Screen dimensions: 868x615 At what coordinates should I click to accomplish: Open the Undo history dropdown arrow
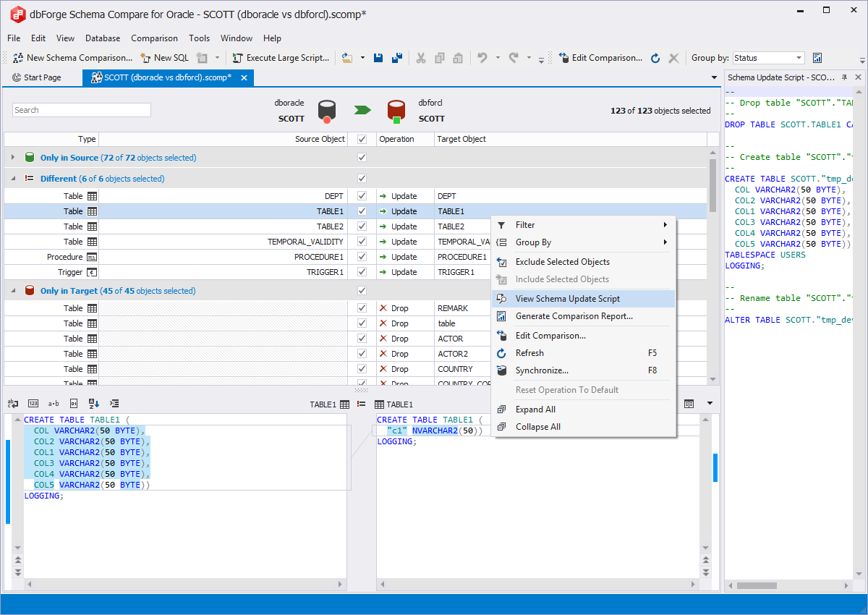pyautogui.click(x=498, y=58)
